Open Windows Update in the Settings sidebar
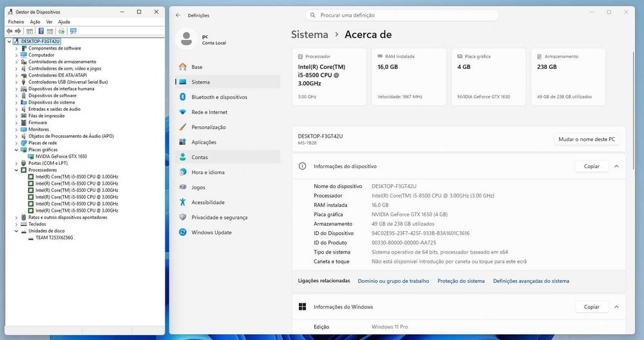The image size is (644, 340). [x=228, y=232]
